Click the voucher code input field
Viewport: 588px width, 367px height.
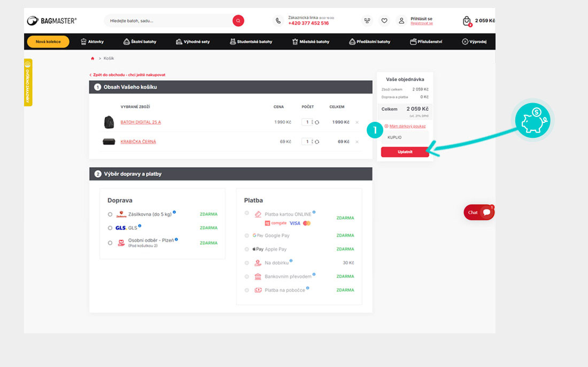(x=405, y=137)
